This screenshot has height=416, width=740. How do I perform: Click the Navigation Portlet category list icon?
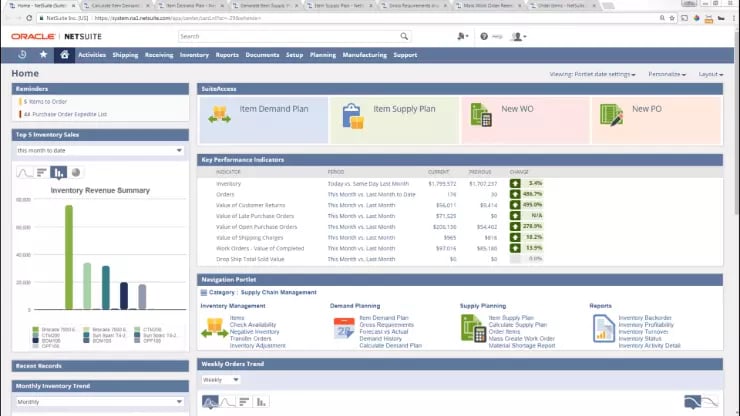pos(204,293)
